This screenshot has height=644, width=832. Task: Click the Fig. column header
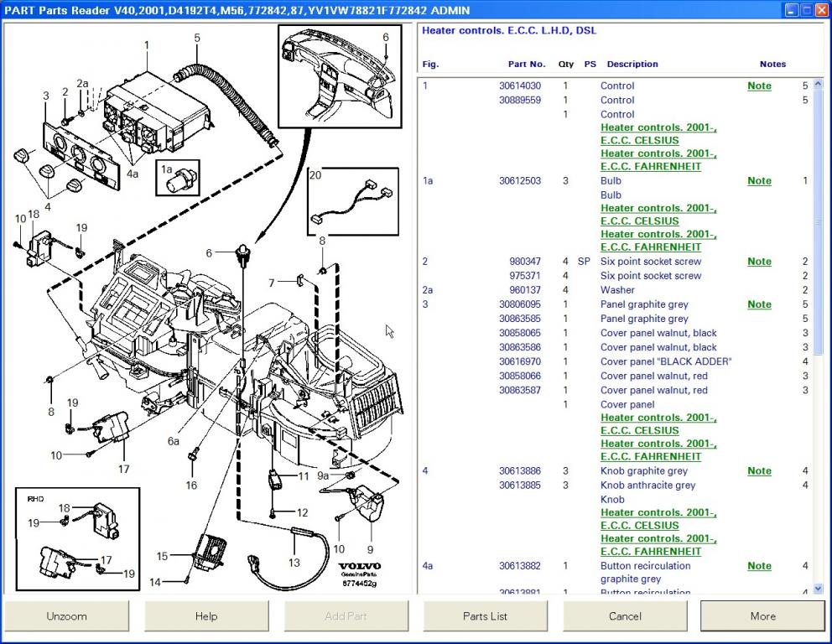430,65
